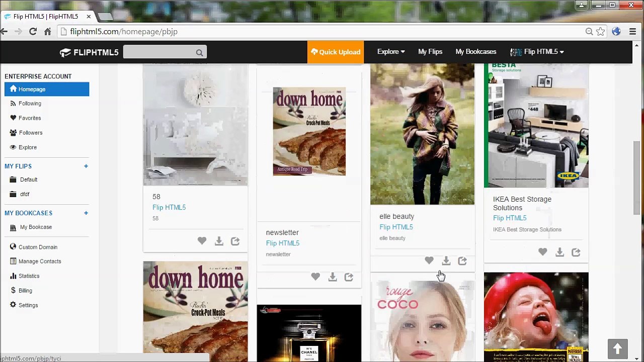Image resolution: width=644 pixels, height=362 pixels.
Task: Close the Flip HTML5 browser tab
Action: [x=89, y=17]
